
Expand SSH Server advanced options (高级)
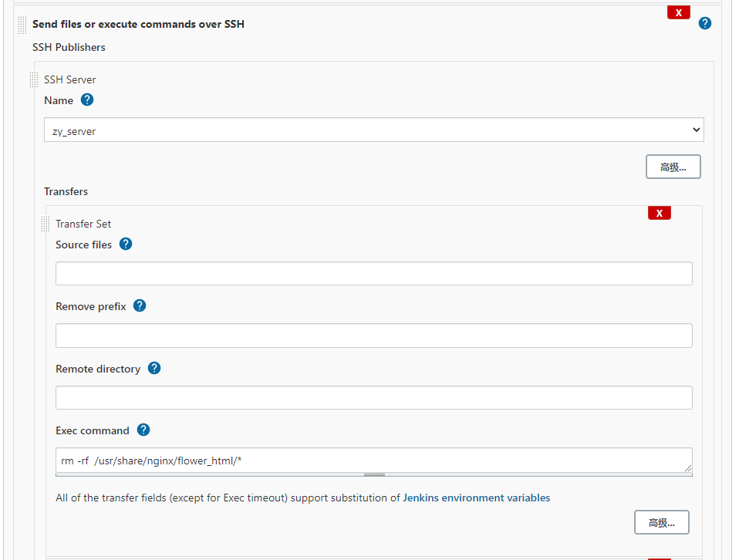pyautogui.click(x=673, y=167)
